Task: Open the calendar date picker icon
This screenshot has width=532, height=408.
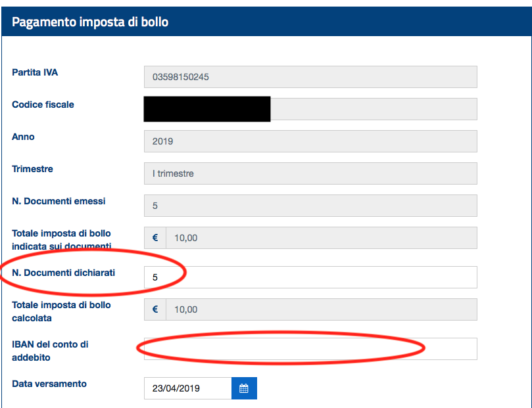Action: tap(244, 388)
